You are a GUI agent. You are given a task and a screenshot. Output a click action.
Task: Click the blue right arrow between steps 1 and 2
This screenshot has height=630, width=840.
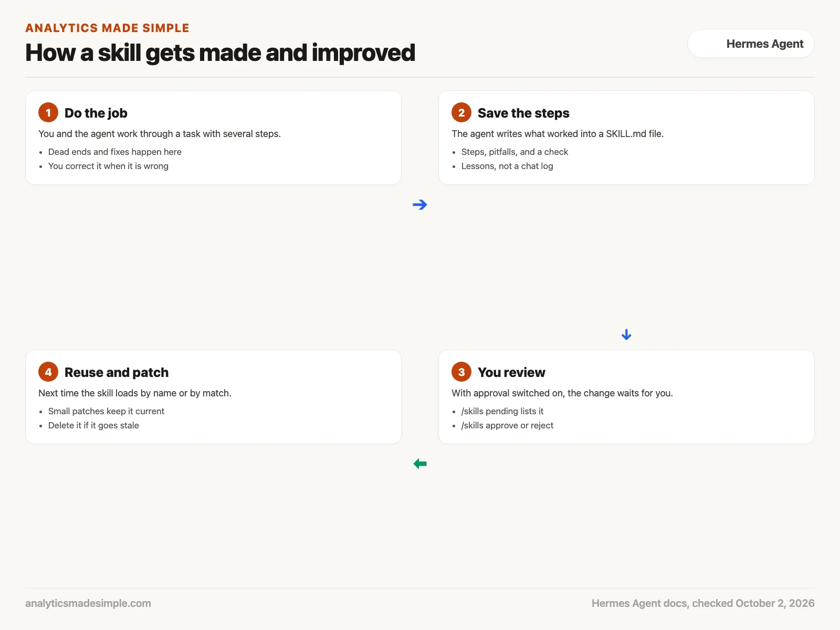coord(420,205)
